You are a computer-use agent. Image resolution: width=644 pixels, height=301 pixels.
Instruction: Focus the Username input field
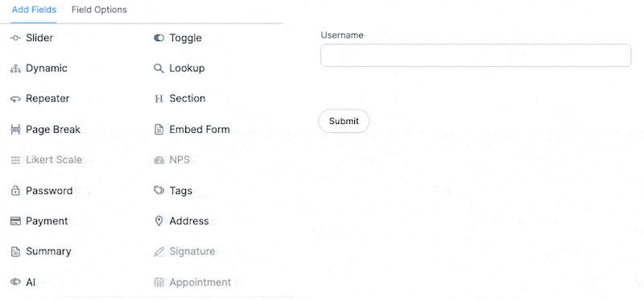[x=476, y=56]
